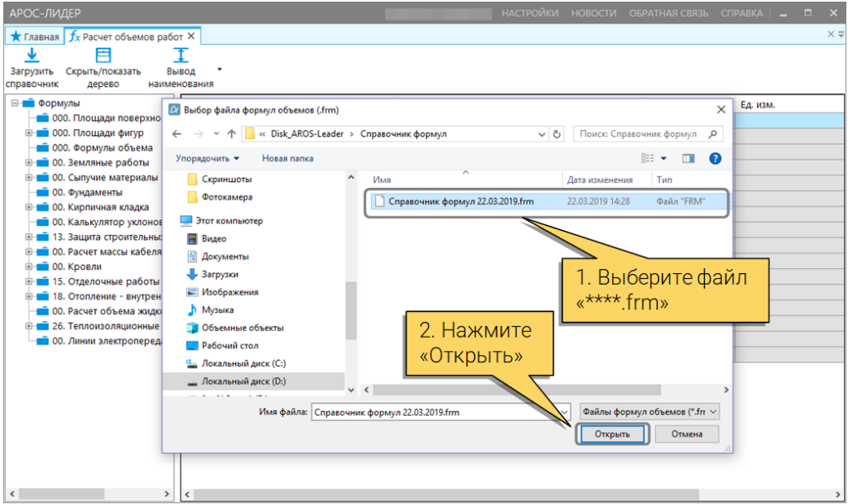
Task: Click the dialog's forward arrow button
Action: coord(199,134)
